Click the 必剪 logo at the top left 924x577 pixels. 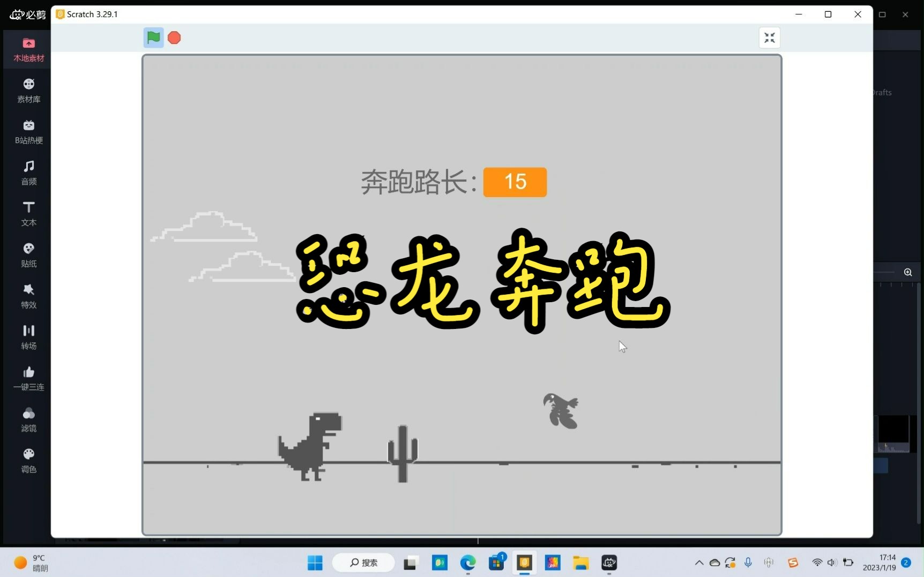click(x=28, y=14)
